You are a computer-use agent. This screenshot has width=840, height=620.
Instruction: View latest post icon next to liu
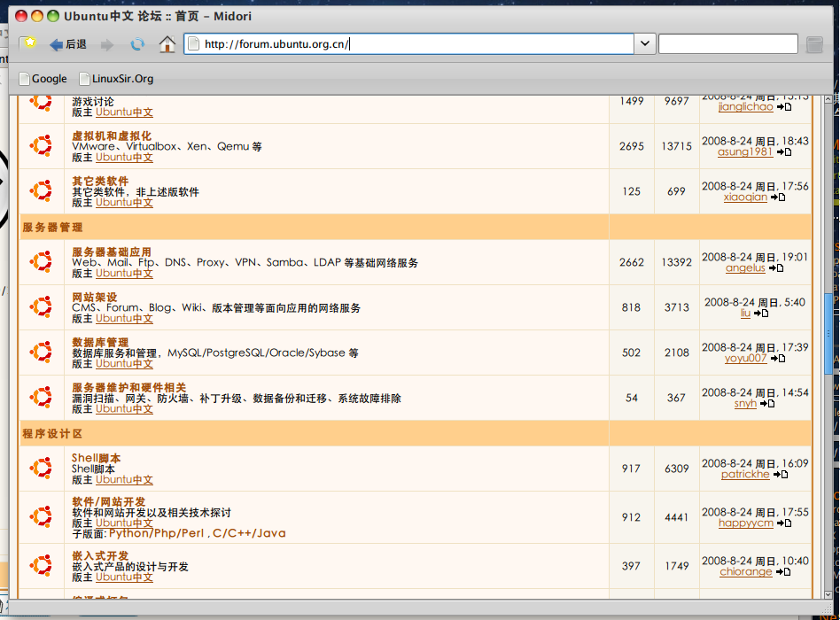[761, 314]
